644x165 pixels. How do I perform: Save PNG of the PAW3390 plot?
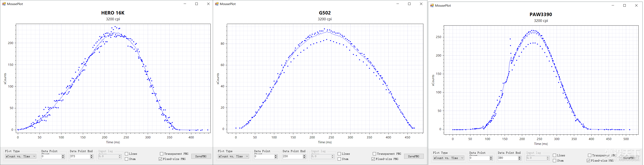(x=629, y=158)
